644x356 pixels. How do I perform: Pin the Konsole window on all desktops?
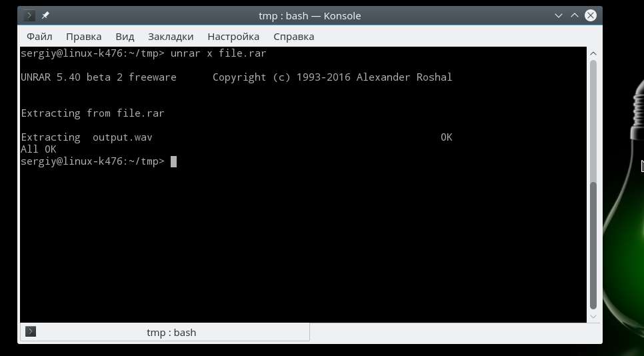pyautogui.click(x=45, y=15)
